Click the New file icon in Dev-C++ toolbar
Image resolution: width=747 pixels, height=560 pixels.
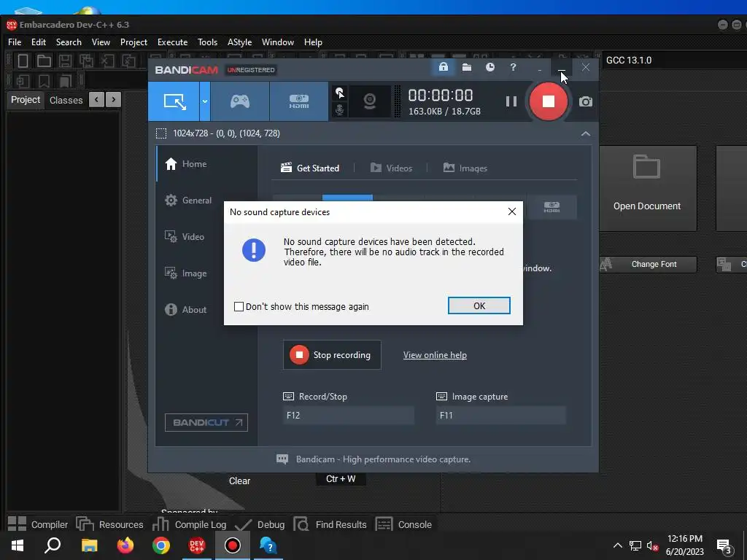point(23,61)
